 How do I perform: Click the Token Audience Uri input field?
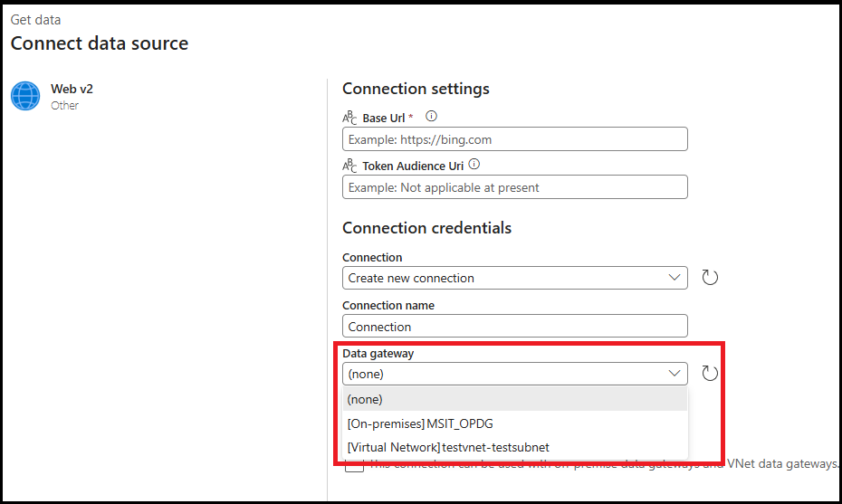click(515, 187)
